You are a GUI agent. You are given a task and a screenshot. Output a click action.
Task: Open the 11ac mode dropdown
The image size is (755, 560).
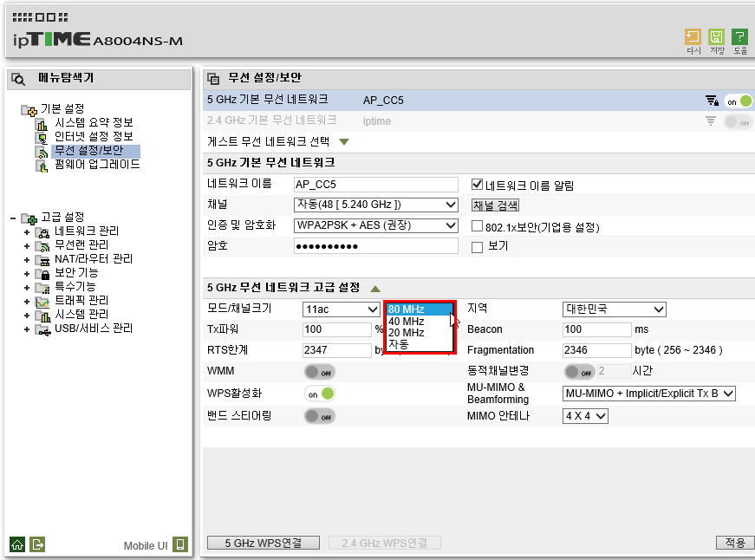tap(341, 309)
